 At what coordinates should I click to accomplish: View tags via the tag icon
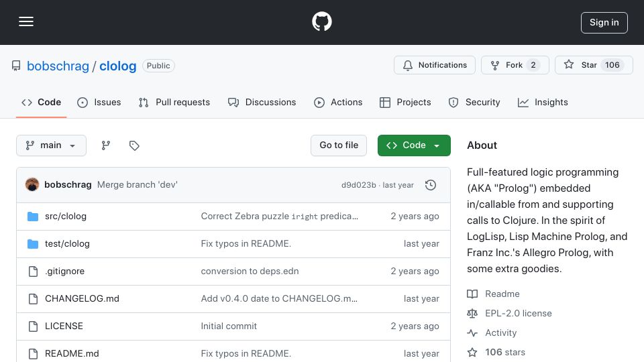click(x=134, y=145)
